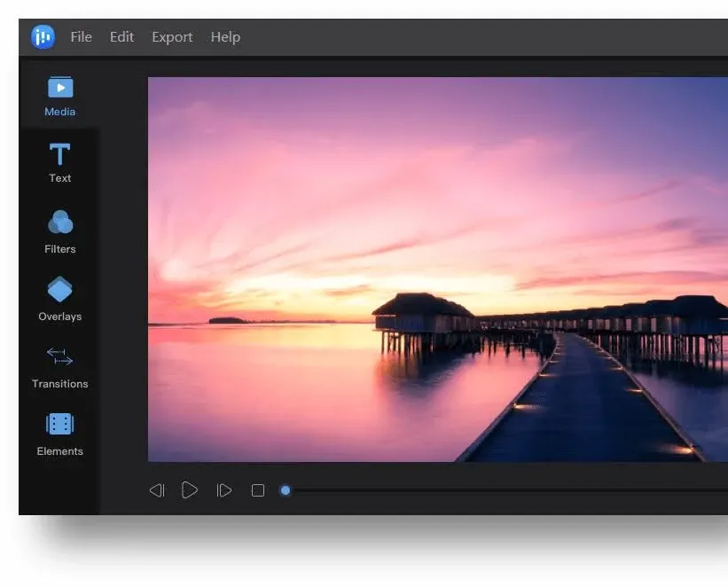The width and height of the screenshot is (728, 587).
Task: Click the sunset video preview
Action: pos(437,269)
